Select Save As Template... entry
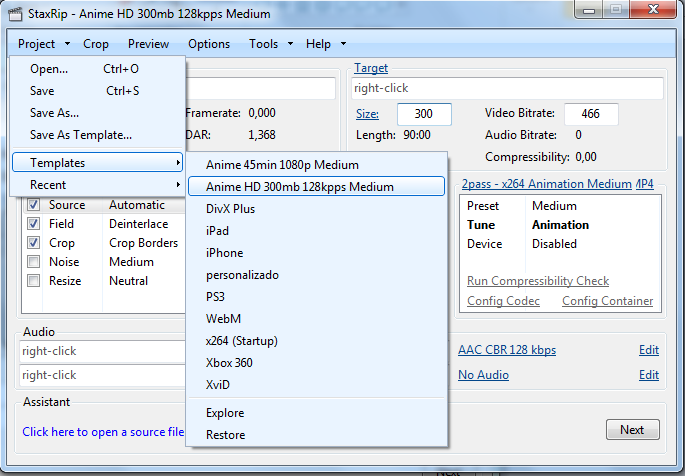The image size is (685, 476). click(97, 135)
